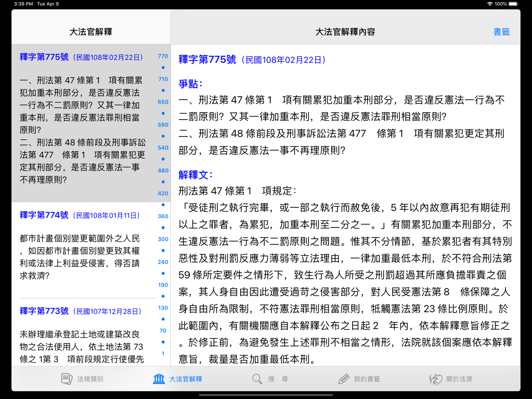Click the date Tue Apr 9
532x399 pixels.
pos(48,4)
